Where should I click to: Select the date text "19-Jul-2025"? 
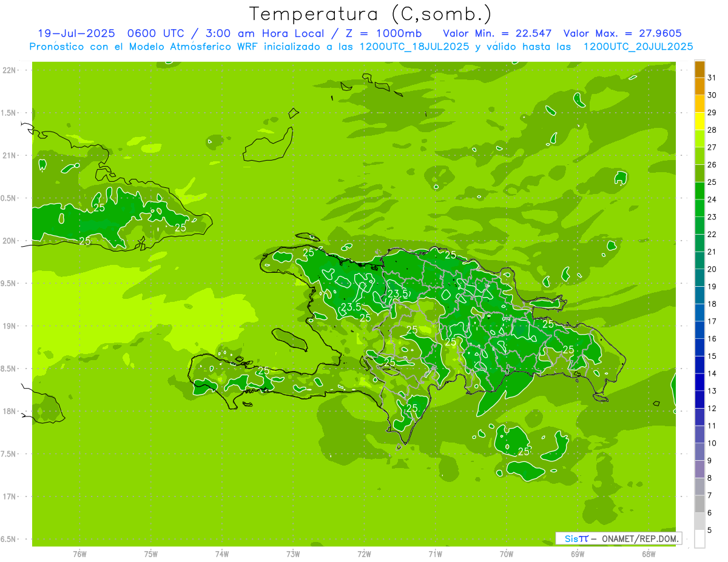click(76, 33)
